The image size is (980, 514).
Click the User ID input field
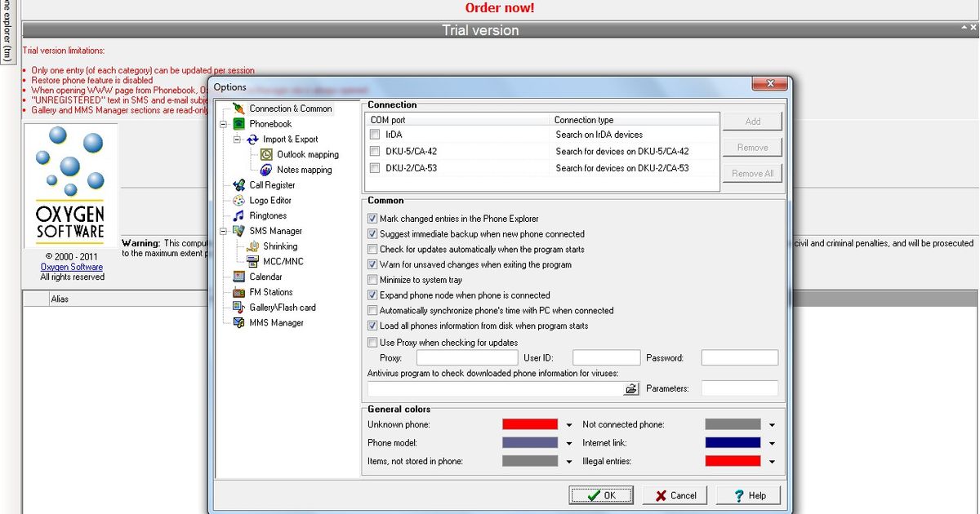coord(606,357)
